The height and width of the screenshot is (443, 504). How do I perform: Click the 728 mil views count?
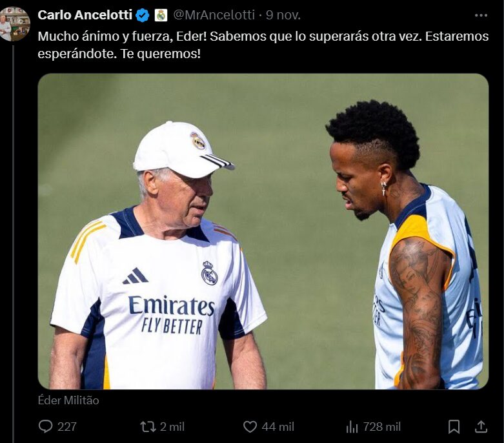382,427
